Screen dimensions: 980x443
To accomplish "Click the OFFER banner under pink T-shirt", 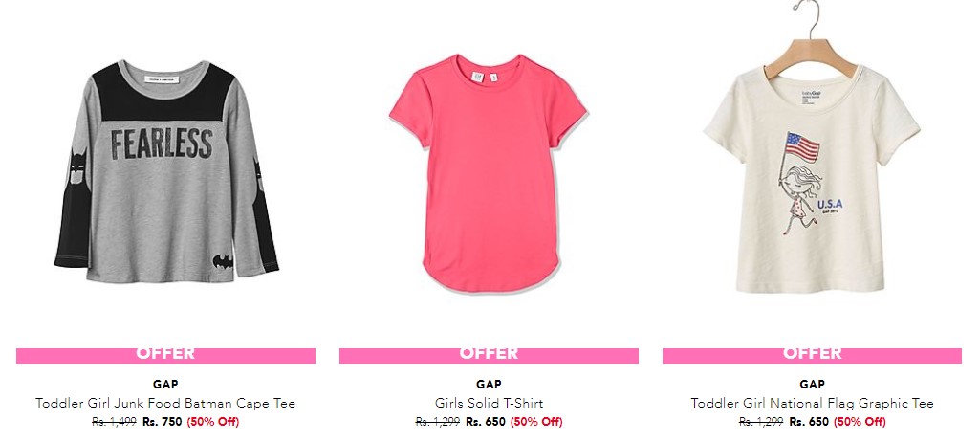I will (x=489, y=355).
